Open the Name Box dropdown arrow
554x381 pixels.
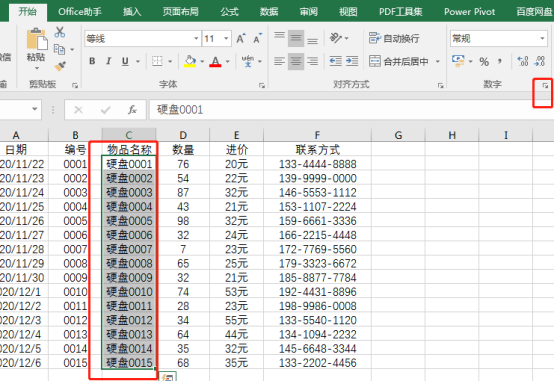pos(35,109)
